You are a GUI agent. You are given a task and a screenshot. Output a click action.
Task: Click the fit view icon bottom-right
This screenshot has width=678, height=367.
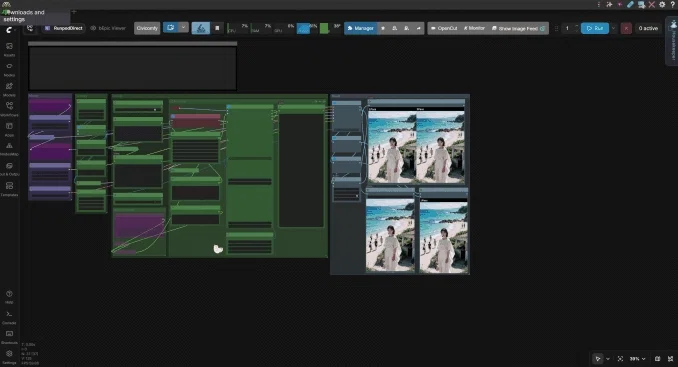620,359
